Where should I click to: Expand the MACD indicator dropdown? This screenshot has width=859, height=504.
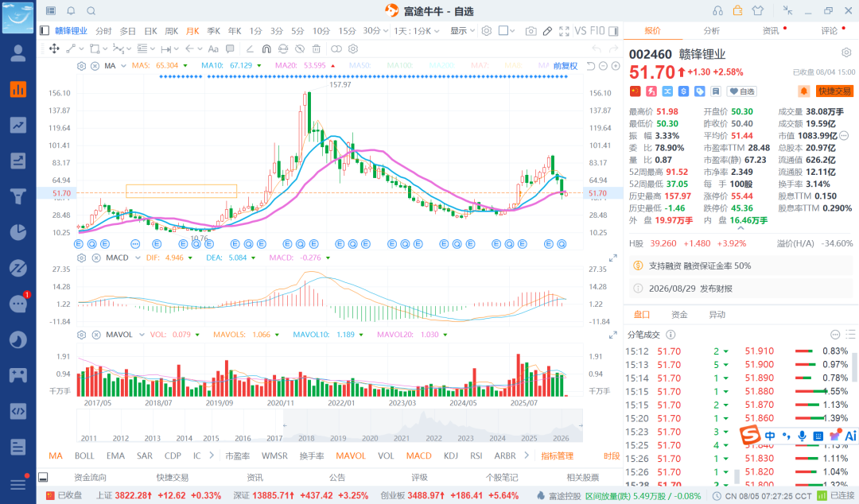138,258
